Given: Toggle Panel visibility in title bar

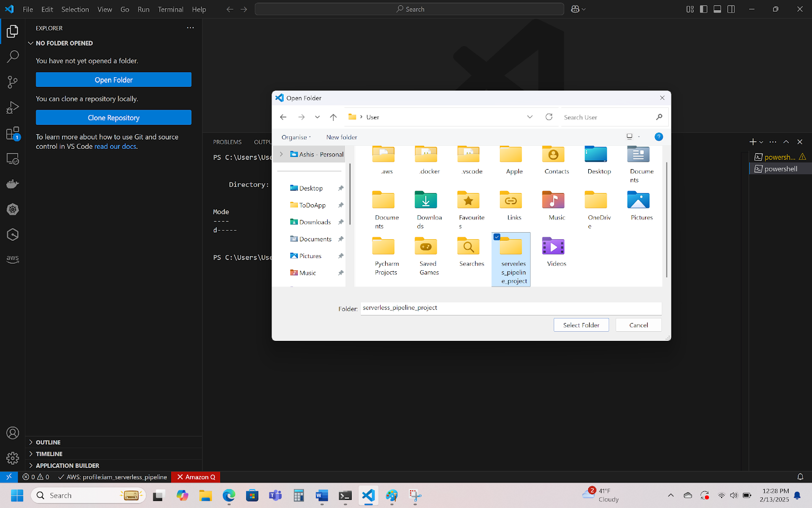Looking at the screenshot, I should pyautogui.click(x=718, y=9).
